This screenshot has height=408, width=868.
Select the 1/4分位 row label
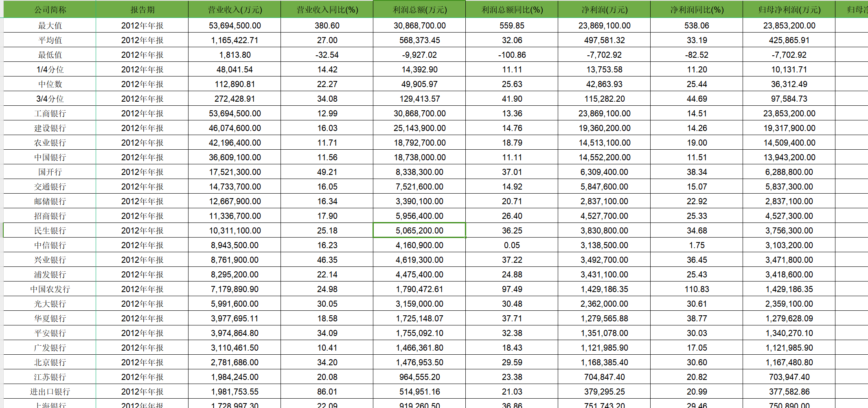point(50,69)
